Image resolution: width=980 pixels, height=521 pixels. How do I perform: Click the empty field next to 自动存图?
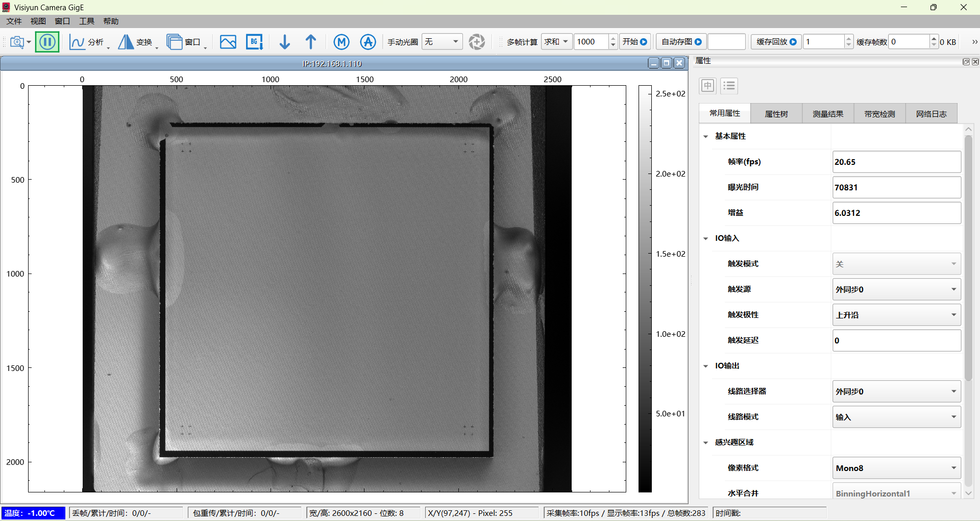tap(727, 42)
